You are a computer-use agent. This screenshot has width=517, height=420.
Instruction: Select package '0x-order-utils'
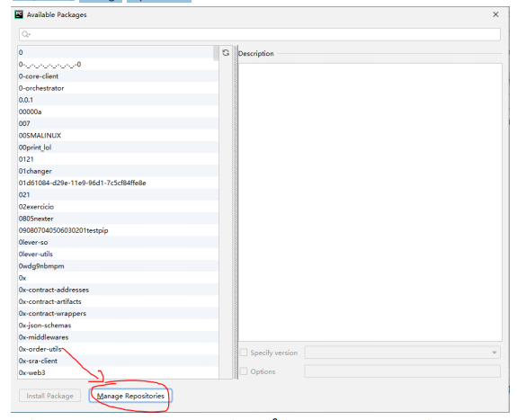(118, 349)
